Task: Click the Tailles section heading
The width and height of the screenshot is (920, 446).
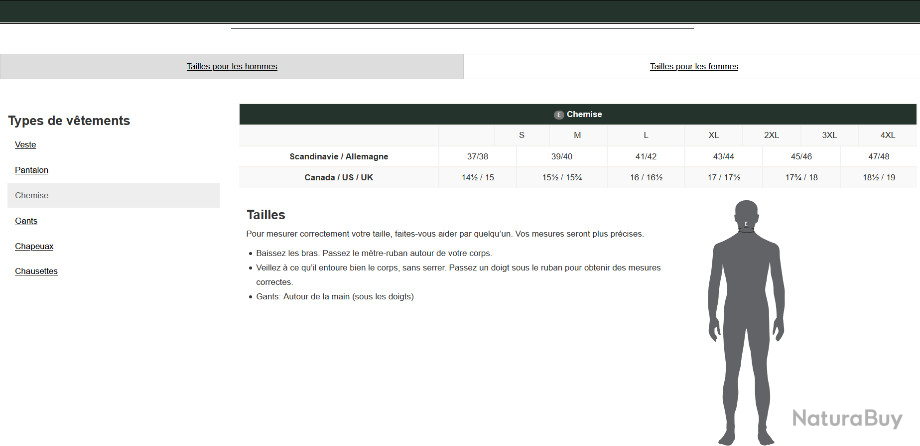Action: [x=266, y=215]
